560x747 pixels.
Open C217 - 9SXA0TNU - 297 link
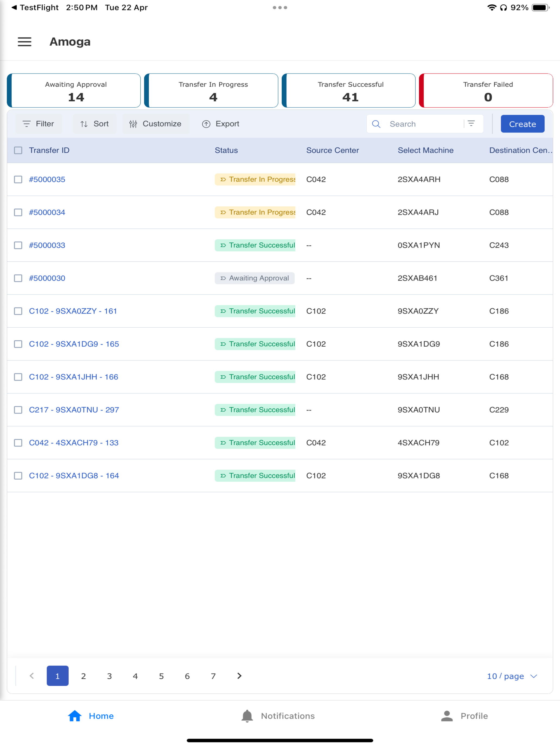pos(74,410)
